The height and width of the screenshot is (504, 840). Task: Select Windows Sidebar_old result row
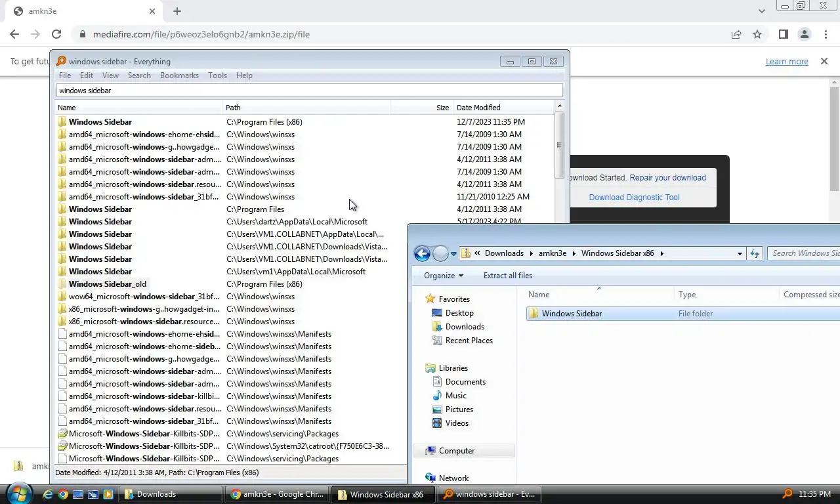point(108,284)
